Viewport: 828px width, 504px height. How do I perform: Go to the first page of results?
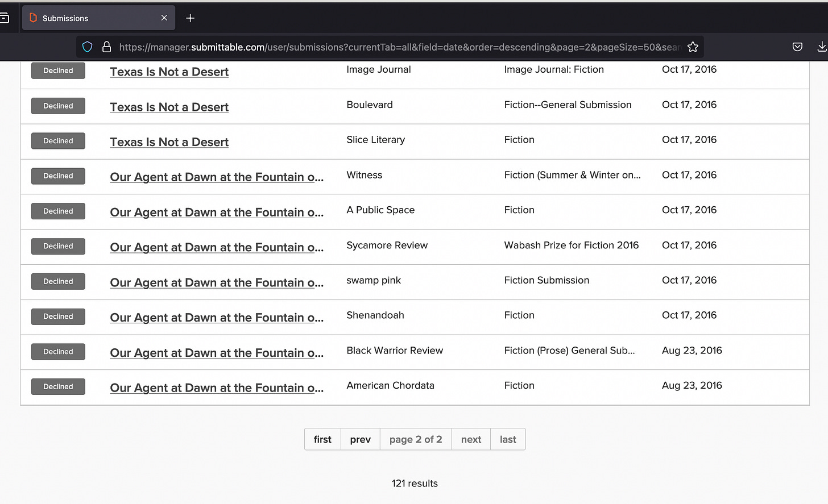pos(322,439)
